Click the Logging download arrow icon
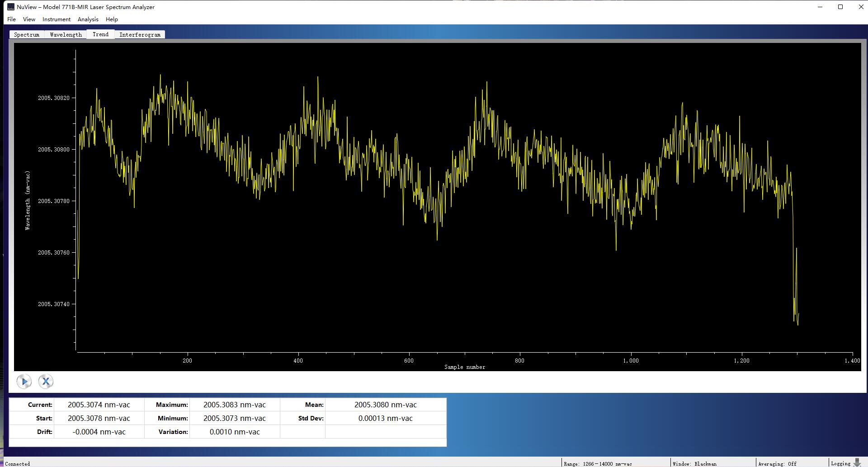The height and width of the screenshot is (467, 868). click(x=857, y=462)
